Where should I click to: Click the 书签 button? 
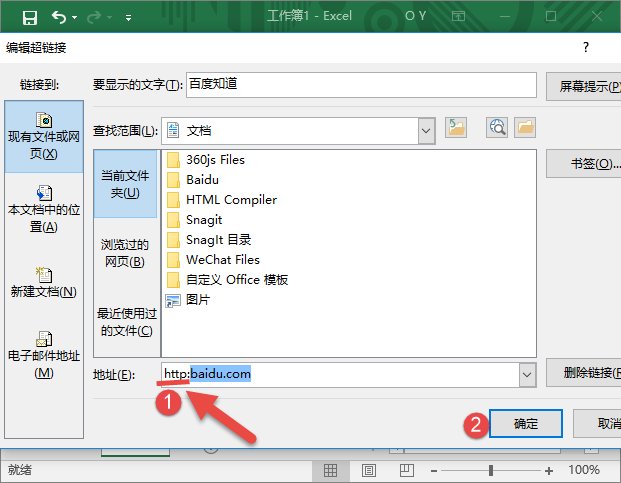584,164
